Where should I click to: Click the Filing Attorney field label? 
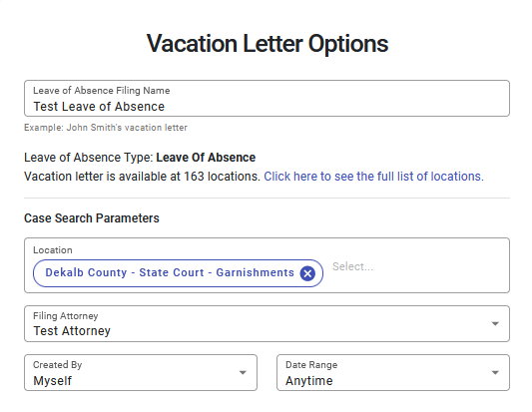point(66,315)
